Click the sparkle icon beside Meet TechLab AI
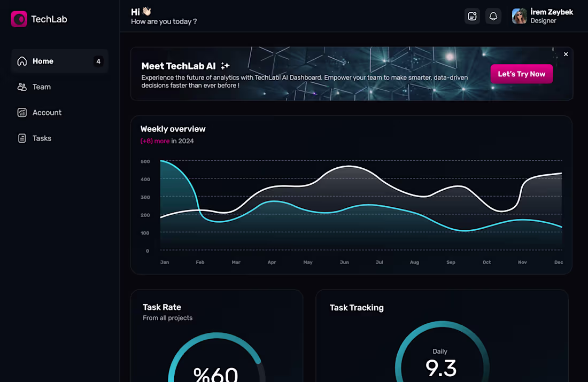588x382 pixels. [225, 66]
